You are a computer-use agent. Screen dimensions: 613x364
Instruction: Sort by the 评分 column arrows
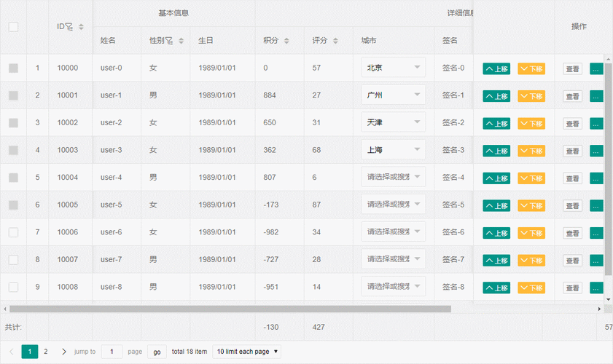335,41
